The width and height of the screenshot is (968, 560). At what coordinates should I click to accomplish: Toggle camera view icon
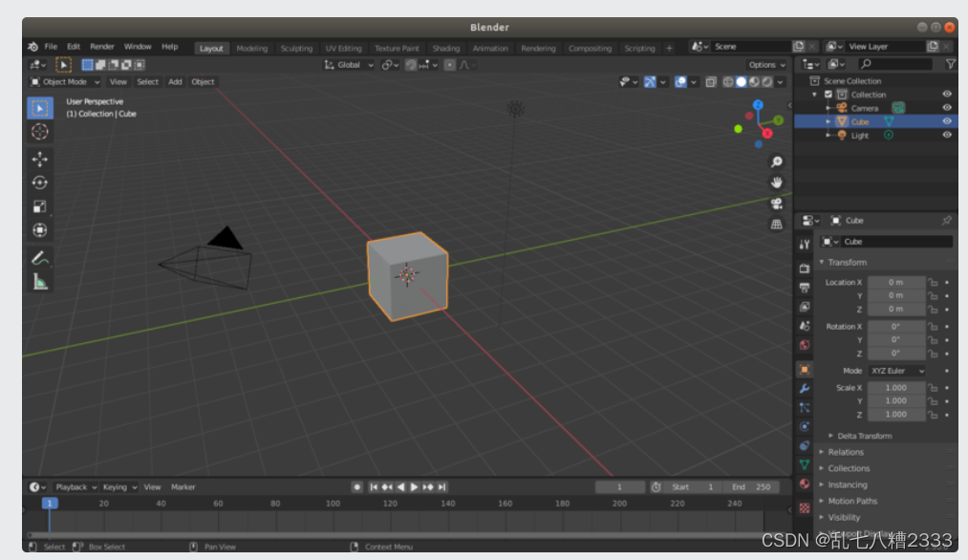pos(777,204)
